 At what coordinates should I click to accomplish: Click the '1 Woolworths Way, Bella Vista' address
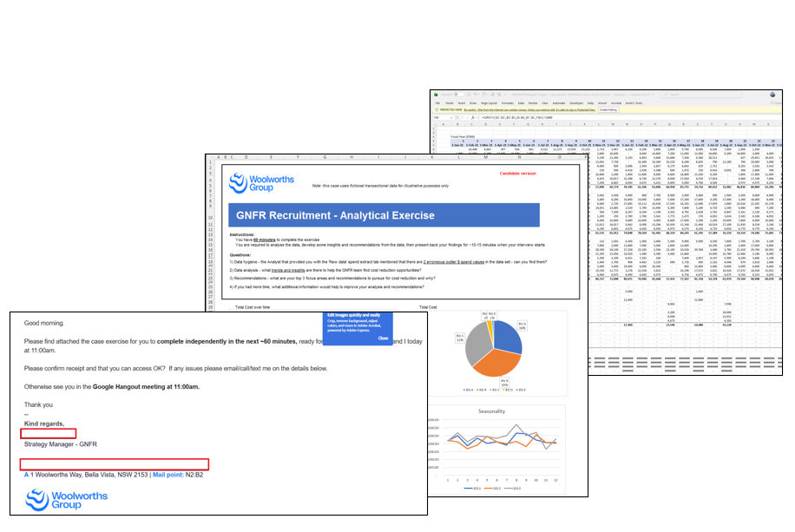(x=72, y=476)
